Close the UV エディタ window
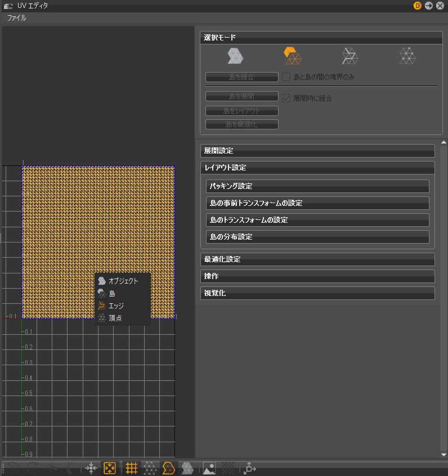Viewport: 448px width, 476px height. click(440, 6)
